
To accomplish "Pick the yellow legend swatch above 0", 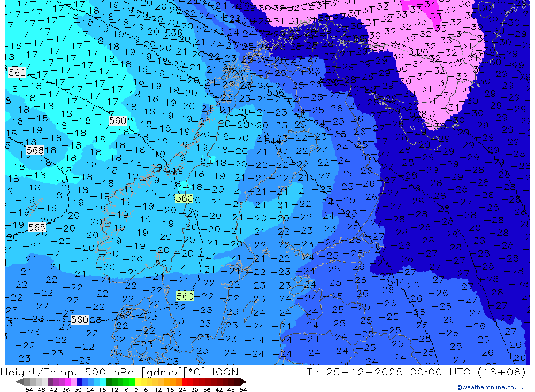I will coord(137,381).
